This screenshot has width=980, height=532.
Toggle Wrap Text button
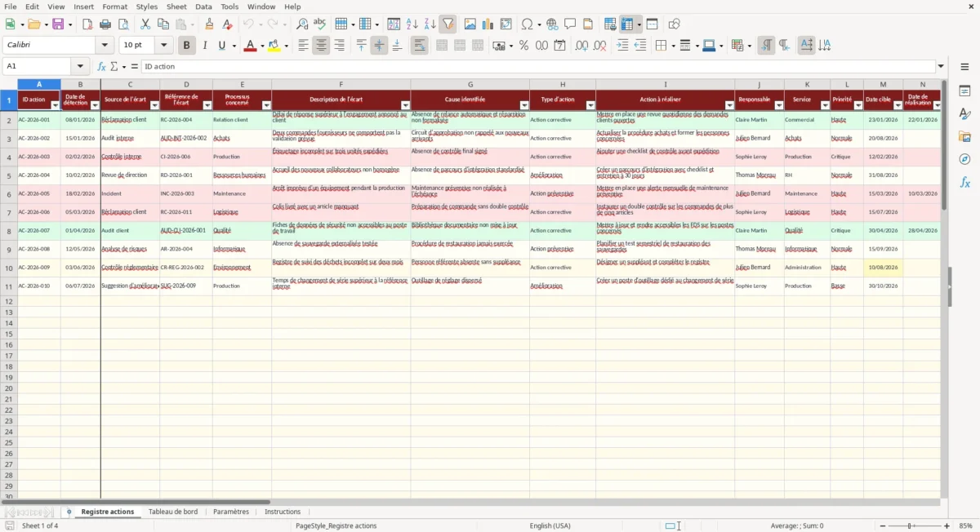click(x=419, y=46)
